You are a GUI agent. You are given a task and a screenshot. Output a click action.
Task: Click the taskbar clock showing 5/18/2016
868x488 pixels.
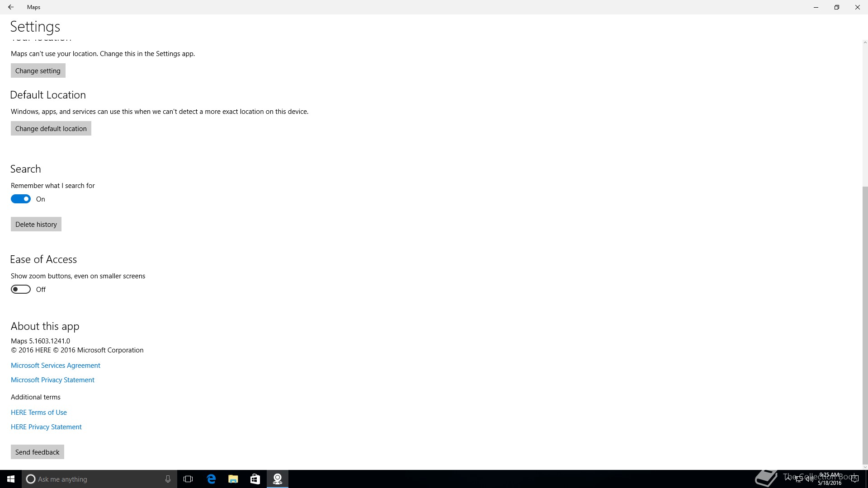pos(830,479)
